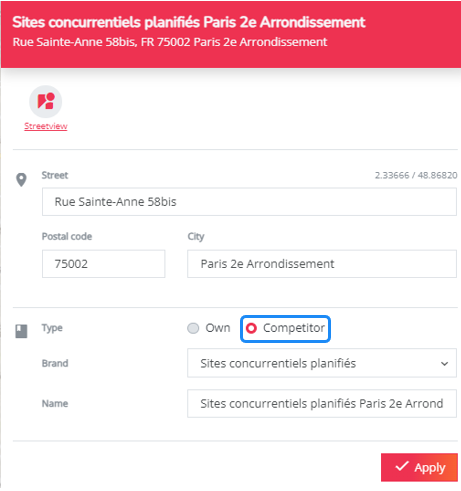Image resolution: width=461 pixels, height=491 pixels.
Task: Click the Competitor label text
Action: coord(294,328)
